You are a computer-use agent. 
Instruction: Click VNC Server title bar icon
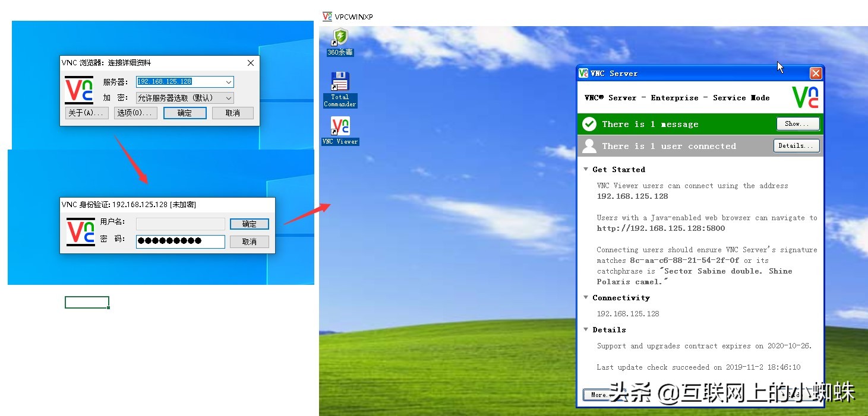(584, 73)
